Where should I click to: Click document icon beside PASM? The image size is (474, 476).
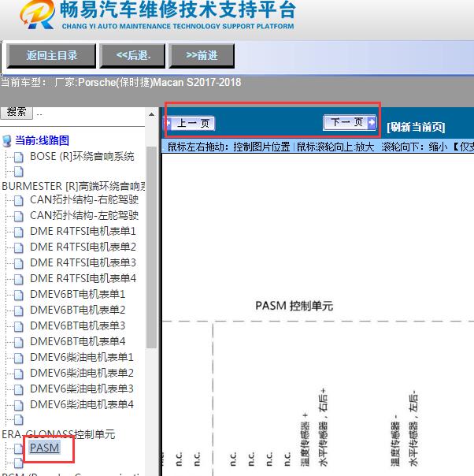pyautogui.click(x=18, y=448)
